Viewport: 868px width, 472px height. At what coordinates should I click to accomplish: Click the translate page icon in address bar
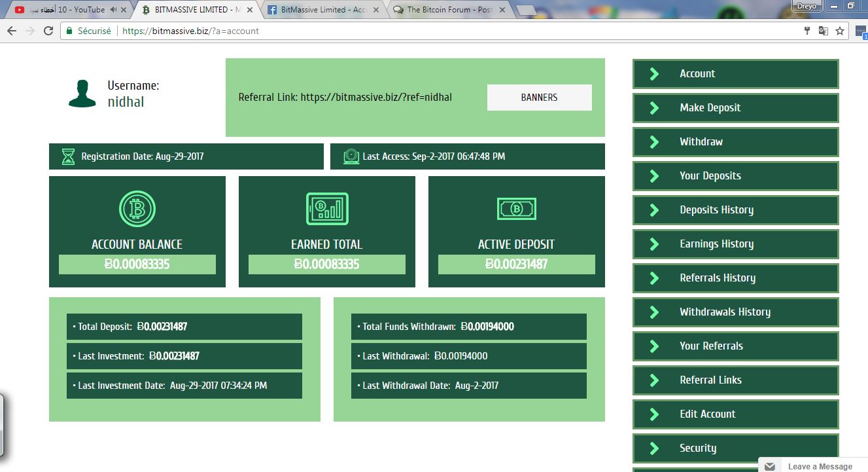(824, 31)
